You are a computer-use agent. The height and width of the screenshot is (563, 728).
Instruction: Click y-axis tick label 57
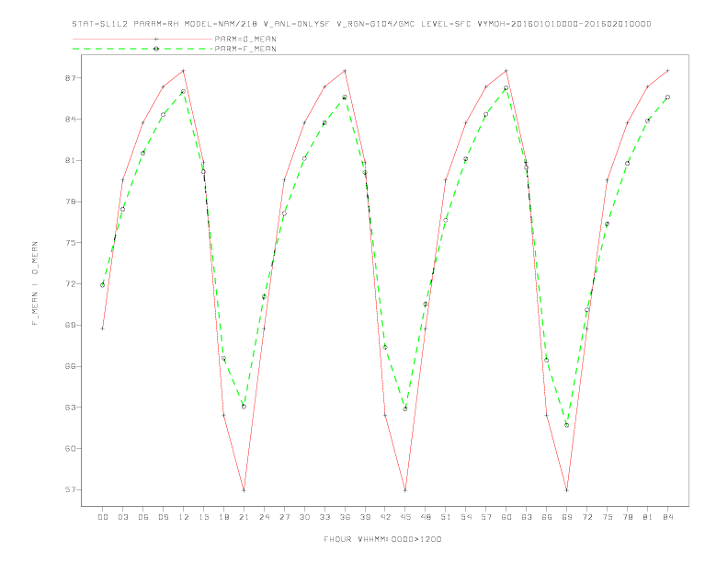click(x=70, y=489)
